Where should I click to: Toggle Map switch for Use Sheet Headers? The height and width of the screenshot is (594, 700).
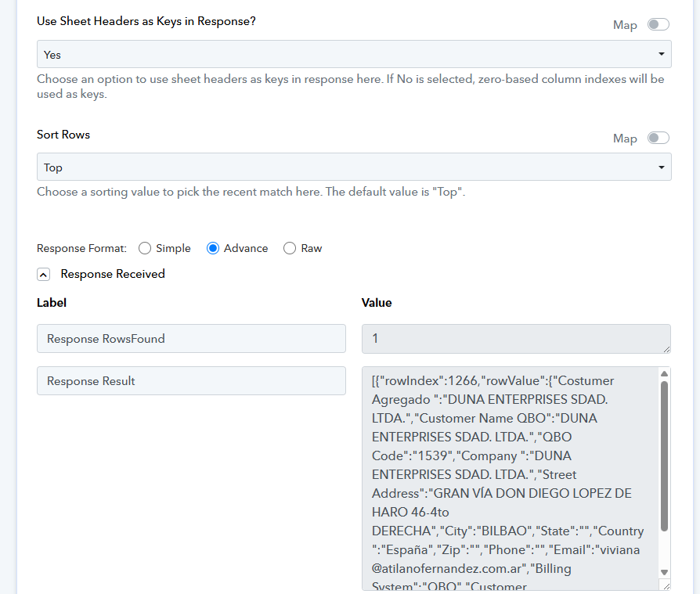(658, 25)
